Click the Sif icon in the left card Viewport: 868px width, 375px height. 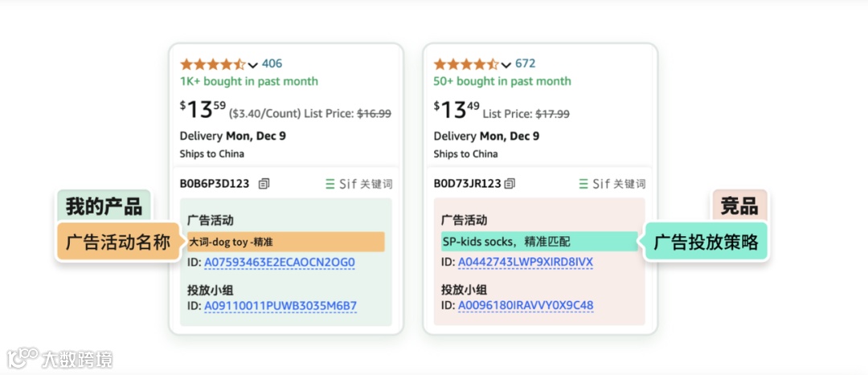pyautogui.click(x=330, y=184)
